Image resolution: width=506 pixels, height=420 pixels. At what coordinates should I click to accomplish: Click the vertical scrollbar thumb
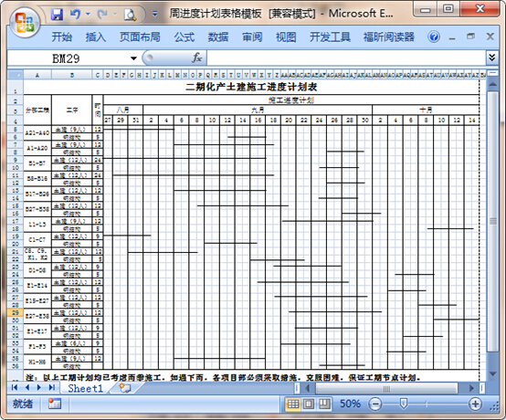[x=493, y=221]
